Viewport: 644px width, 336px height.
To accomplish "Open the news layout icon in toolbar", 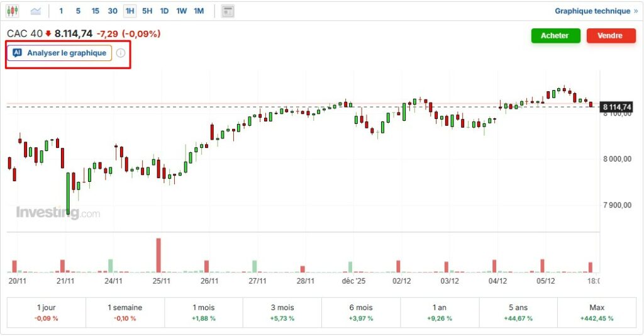I will click(228, 11).
